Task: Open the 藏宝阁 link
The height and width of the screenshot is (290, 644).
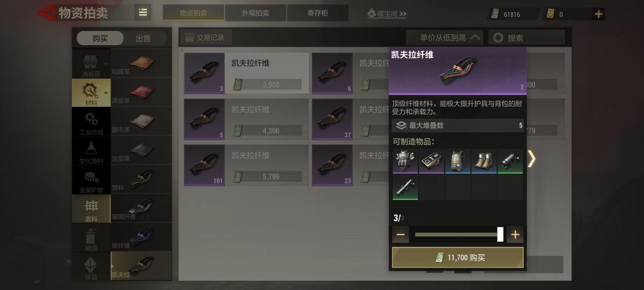Action: [387, 13]
